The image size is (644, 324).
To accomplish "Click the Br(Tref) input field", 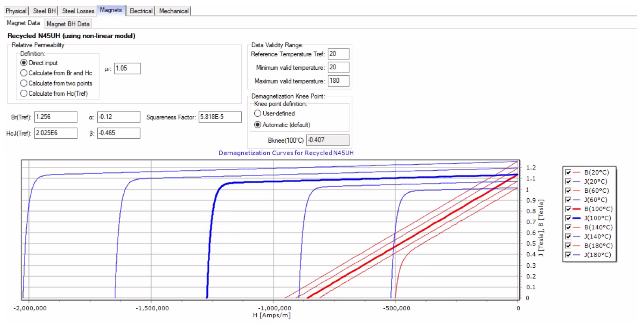I will (x=56, y=117).
